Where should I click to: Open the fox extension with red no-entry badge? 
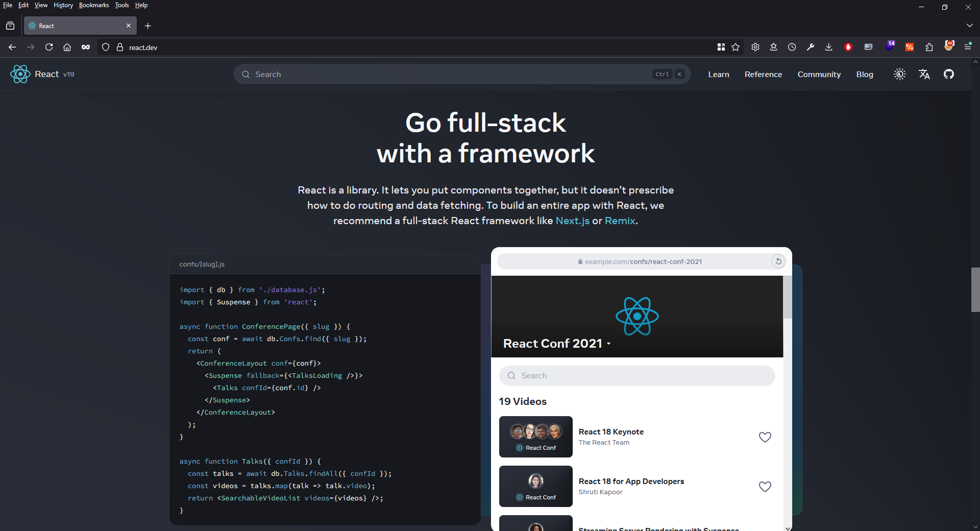(x=949, y=45)
